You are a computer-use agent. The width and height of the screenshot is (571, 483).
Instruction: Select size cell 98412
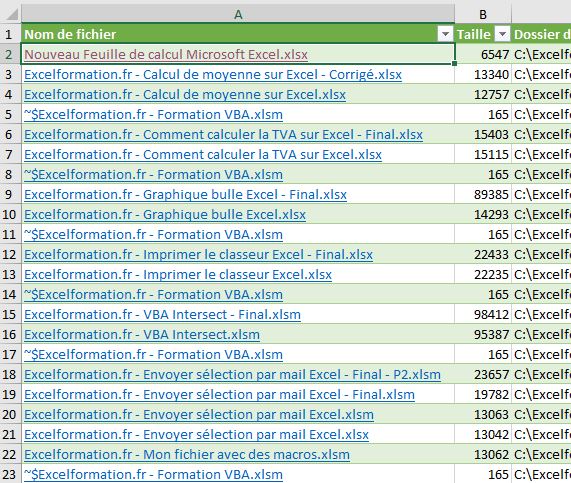[483, 315]
